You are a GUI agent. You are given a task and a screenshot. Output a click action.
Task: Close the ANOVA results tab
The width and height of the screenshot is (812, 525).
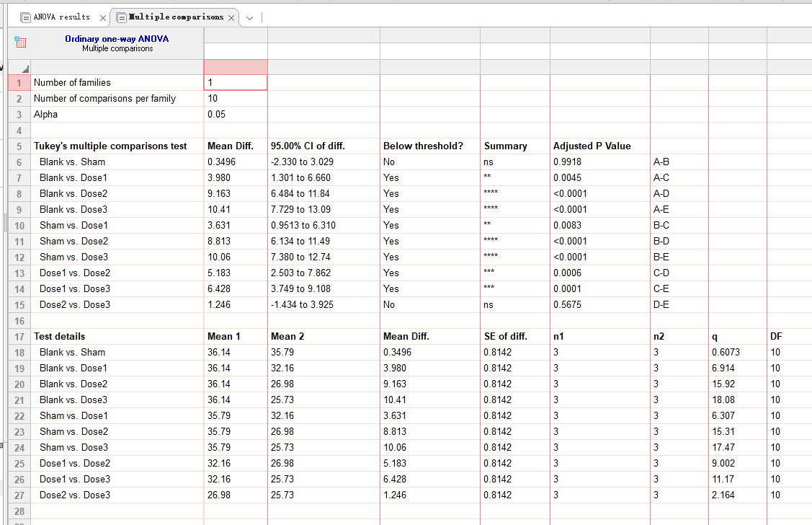point(103,18)
